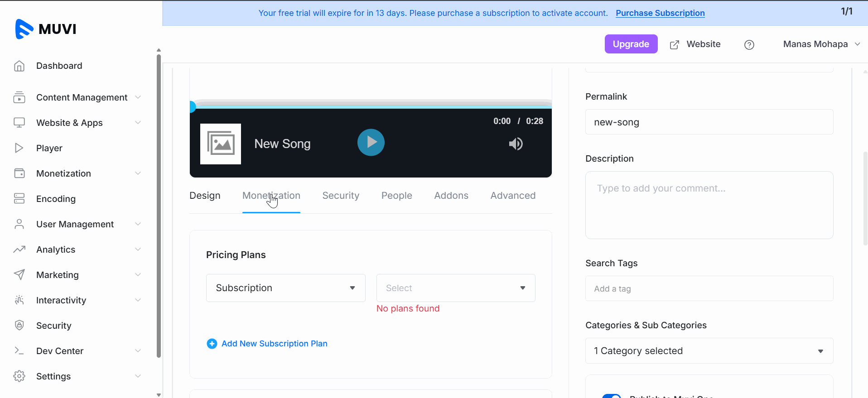
Task: Switch to the Security tab
Action: point(341,196)
